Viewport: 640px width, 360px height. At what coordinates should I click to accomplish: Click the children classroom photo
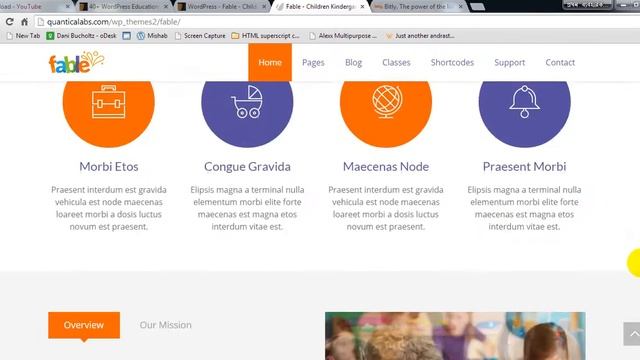(455, 336)
